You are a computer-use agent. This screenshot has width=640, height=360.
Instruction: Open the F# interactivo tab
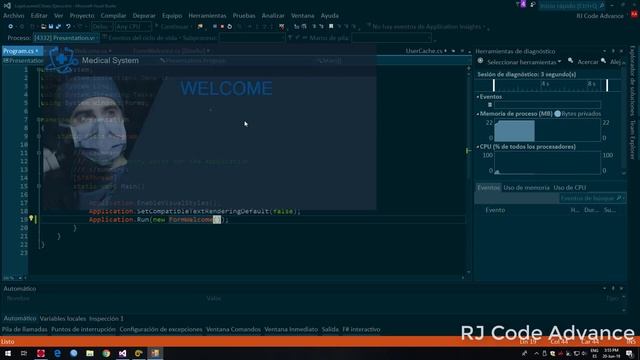pyautogui.click(x=361, y=329)
